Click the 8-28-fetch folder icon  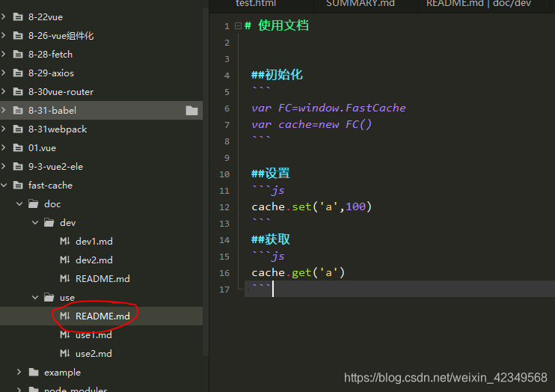point(18,54)
